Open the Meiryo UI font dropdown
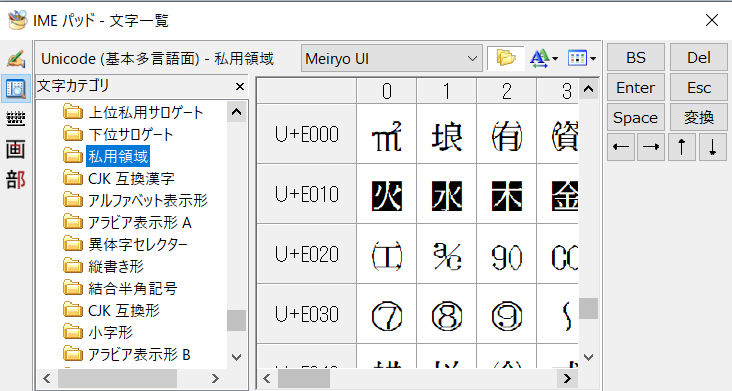732x391 pixels. coord(392,59)
